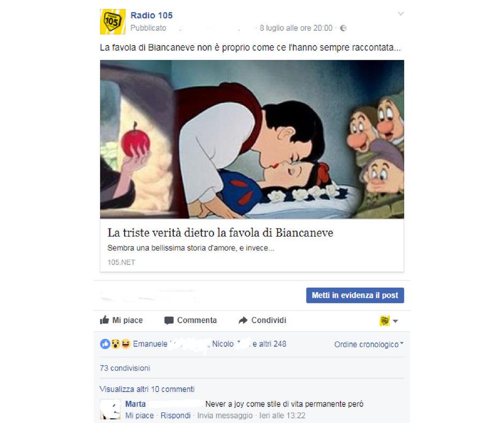504x423 pixels.
Task: Open the La triste verità article headline
Action: [x=220, y=233]
